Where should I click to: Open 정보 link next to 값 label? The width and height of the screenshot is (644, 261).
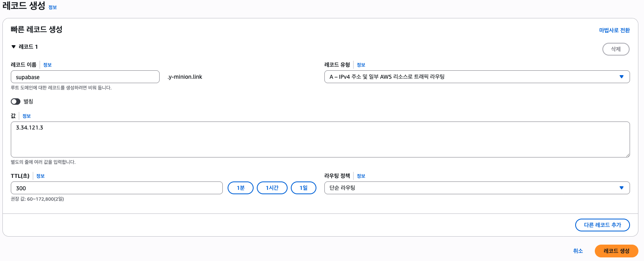[x=26, y=116]
